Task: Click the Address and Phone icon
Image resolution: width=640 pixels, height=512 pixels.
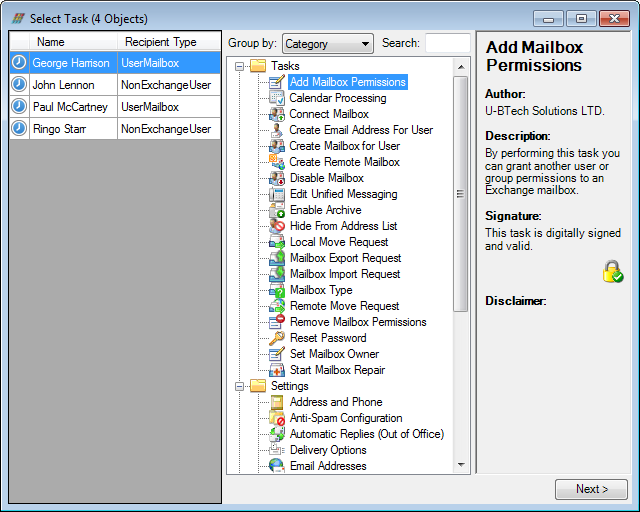Action: [x=277, y=402]
